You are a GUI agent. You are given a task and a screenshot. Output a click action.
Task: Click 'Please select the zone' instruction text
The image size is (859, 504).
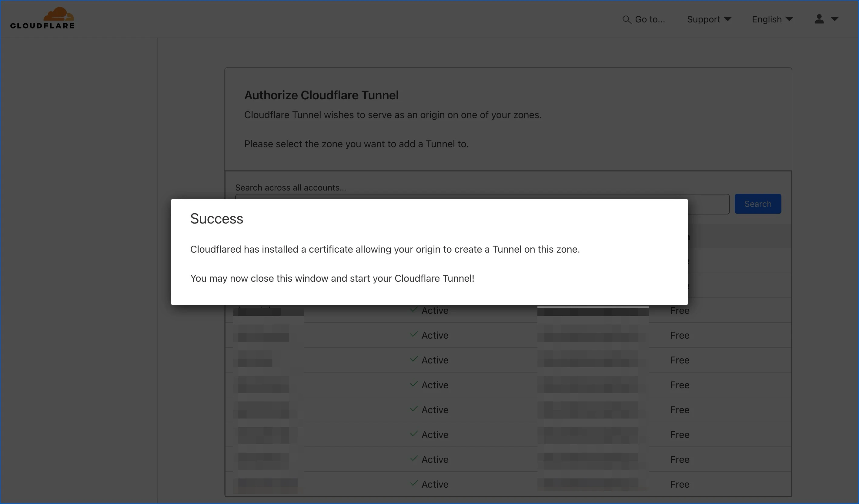(356, 144)
